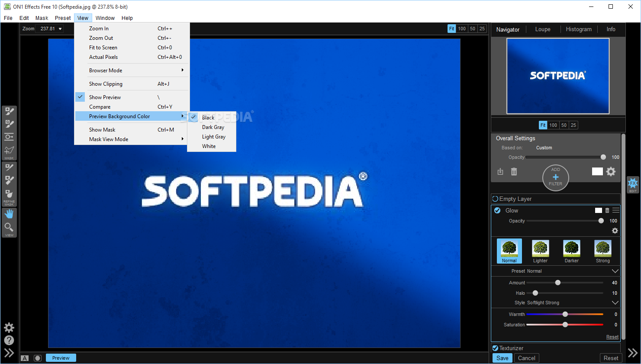Image resolution: width=641 pixels, height=364 pixels.
Task: Open help using question mark icon
Action: tap(9, 341)
